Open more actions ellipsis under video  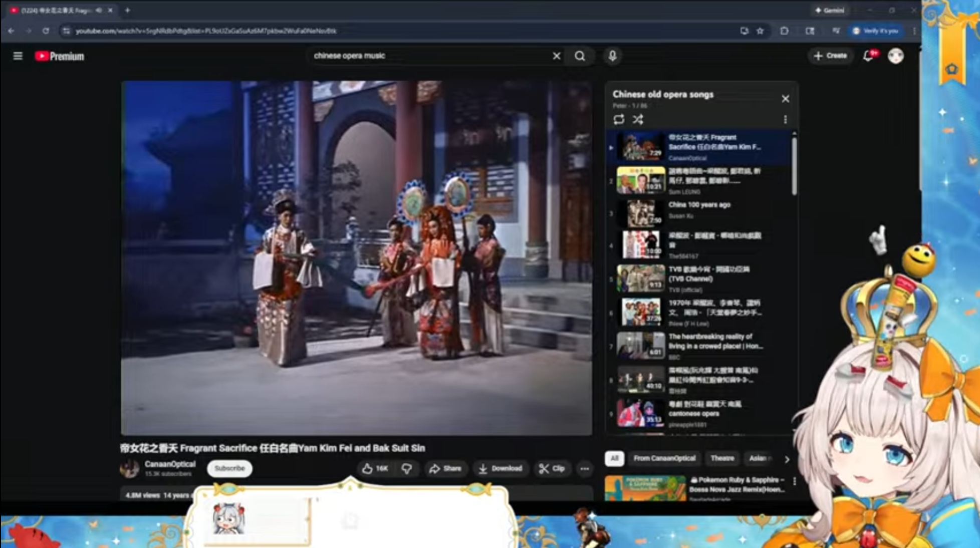coord(584,468)
